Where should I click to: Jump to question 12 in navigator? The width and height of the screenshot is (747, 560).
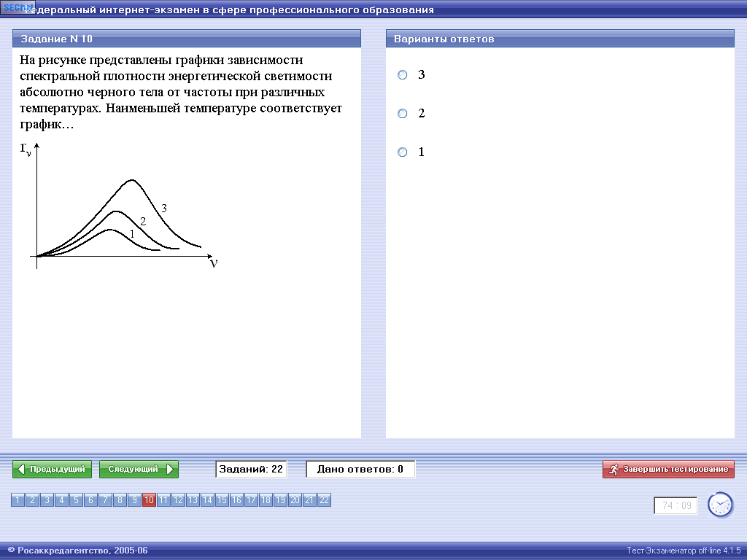[x=178, y=500]
